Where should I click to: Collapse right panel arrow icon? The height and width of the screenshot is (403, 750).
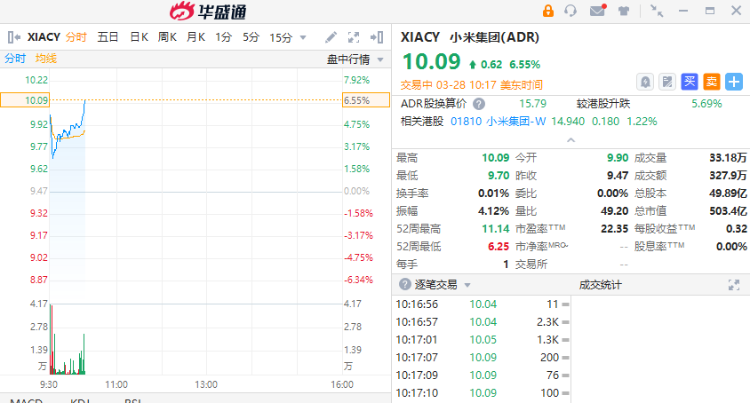coord(377,37)
